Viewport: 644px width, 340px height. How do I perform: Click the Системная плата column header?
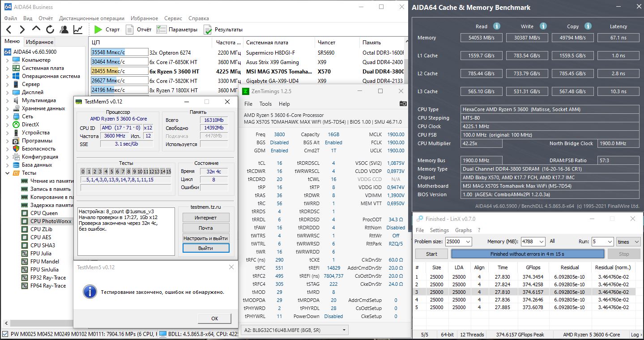point(279,43)
